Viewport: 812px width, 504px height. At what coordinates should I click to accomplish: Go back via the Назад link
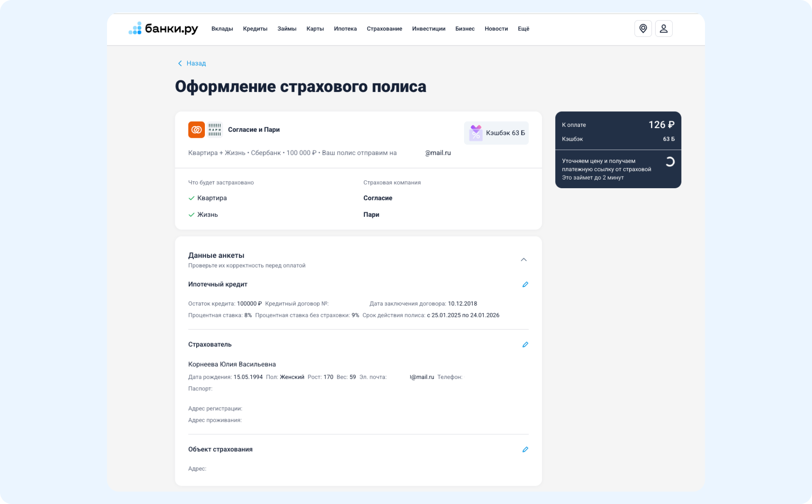191,63
